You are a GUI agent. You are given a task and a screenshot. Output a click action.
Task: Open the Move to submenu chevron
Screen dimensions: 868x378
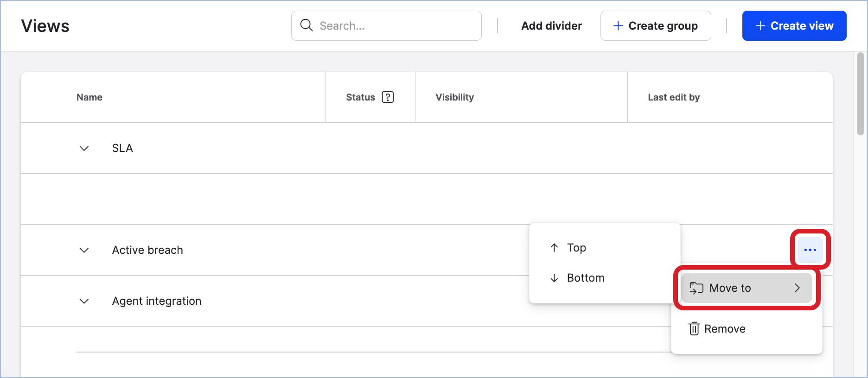[798, 288]
